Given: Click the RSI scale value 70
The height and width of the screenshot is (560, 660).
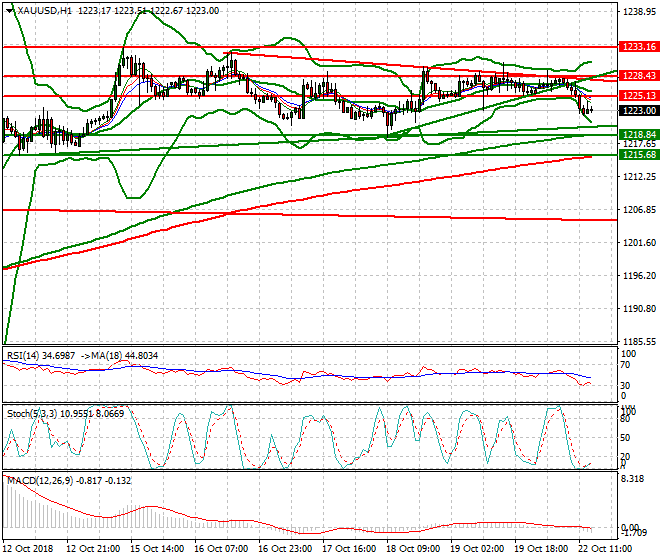Looking at the screenshot, I should [625, 365].
